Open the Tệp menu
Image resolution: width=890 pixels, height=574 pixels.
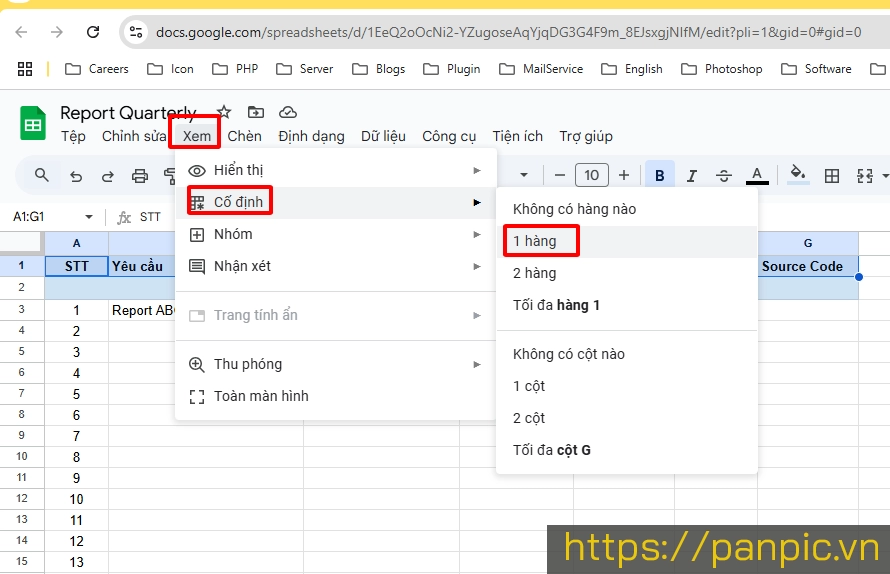click(x=73, y=136)
